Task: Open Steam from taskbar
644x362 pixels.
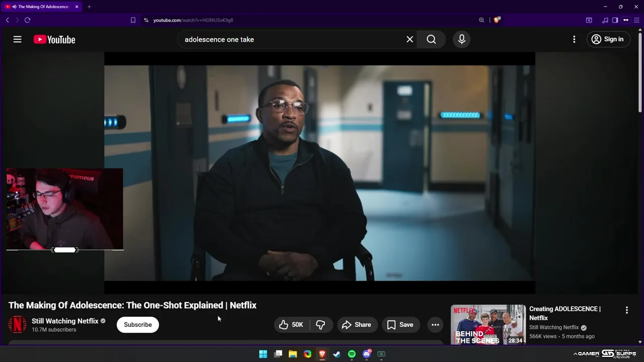Action: (337, 354)
